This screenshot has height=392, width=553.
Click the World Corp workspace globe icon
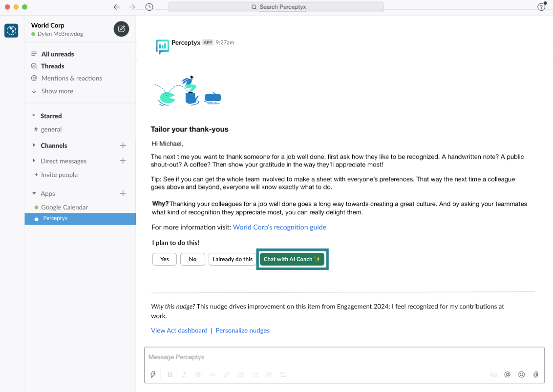pyautogui.click(x=11, y=30)
